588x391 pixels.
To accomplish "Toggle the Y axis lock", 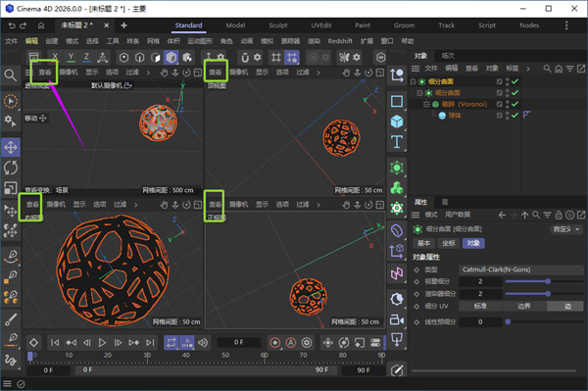I will coord(71,58).
